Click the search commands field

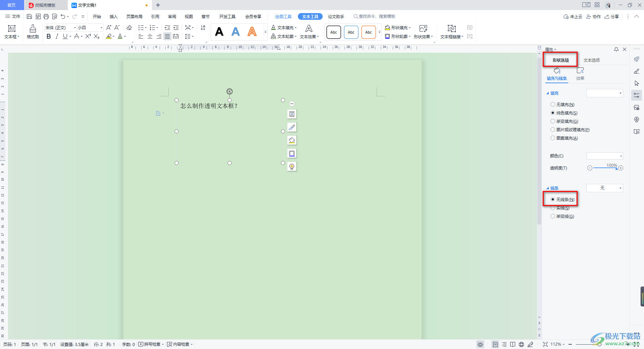coord(374,16)
